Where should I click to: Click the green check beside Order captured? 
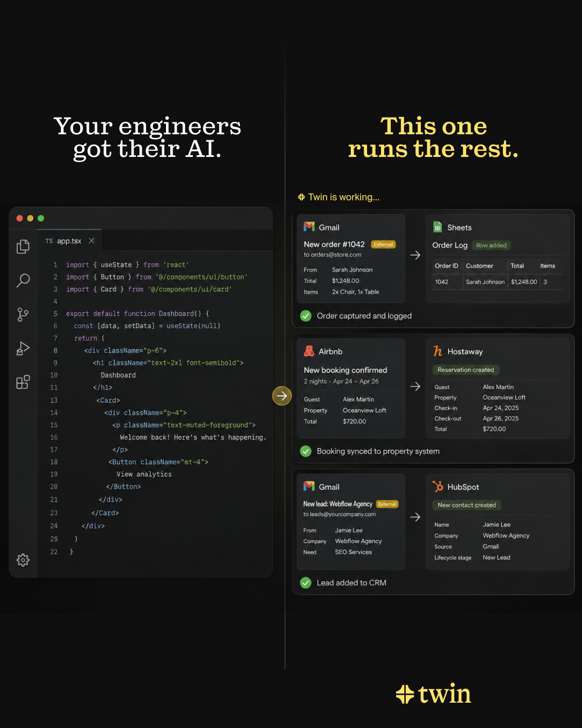click(306, 315)
